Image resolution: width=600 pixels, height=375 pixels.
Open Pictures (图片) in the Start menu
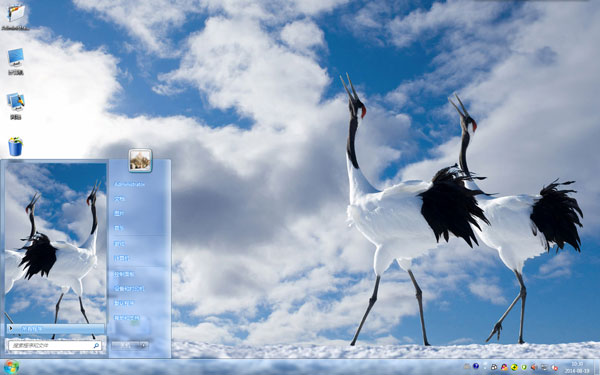[119, 214]
